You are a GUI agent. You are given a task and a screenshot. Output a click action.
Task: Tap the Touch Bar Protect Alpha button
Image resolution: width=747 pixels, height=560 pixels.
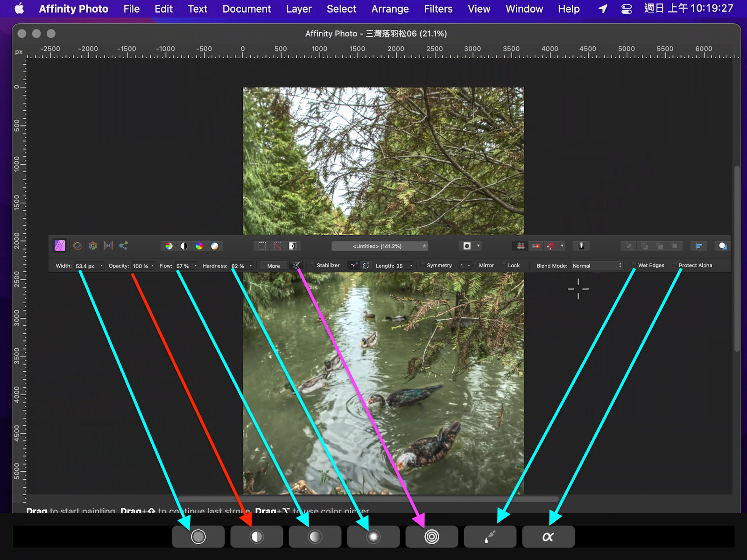pyautogui.click(x=549, y=537)
